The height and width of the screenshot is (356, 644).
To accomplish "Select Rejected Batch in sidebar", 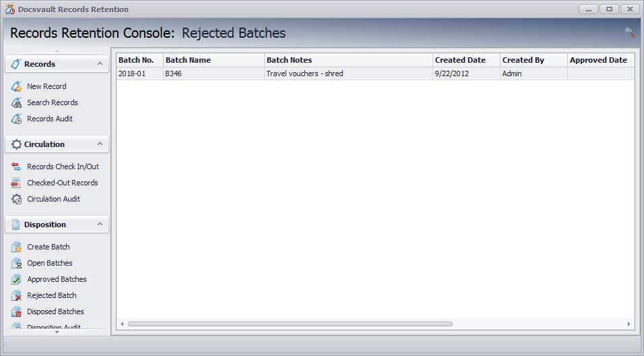I will click(52, 295).
